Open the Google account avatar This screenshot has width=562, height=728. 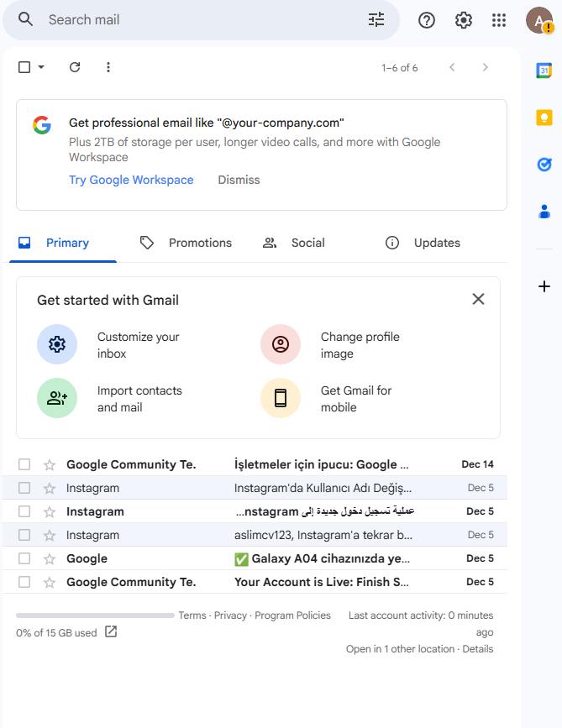coord(538,20)
